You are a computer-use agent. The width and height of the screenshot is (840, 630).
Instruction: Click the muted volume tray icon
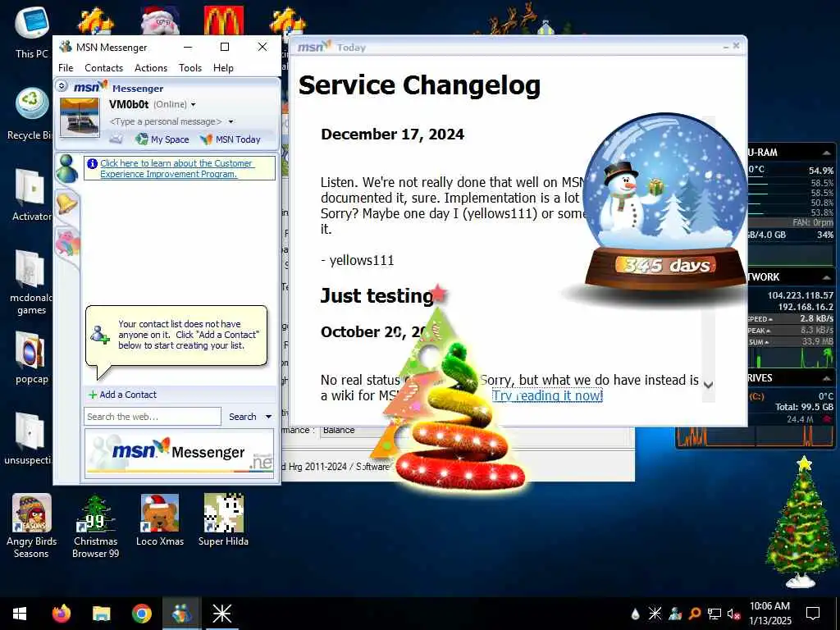[x=734, y=614]
